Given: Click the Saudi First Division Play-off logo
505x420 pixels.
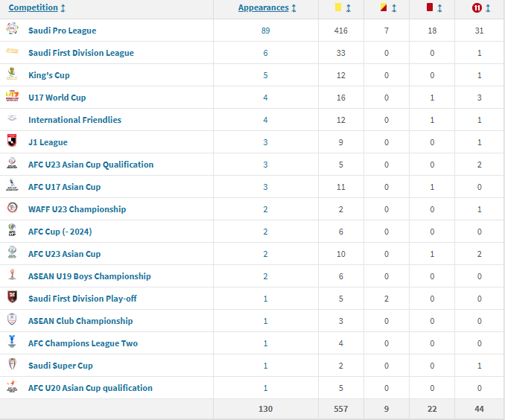Looking at the screenshot, I should pos(12,298).
